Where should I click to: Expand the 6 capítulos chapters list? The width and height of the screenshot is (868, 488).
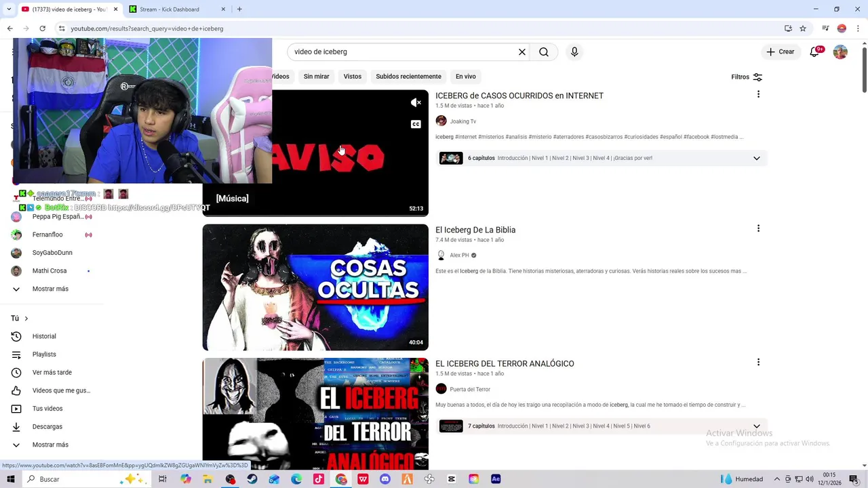click(x=756, y=159)
